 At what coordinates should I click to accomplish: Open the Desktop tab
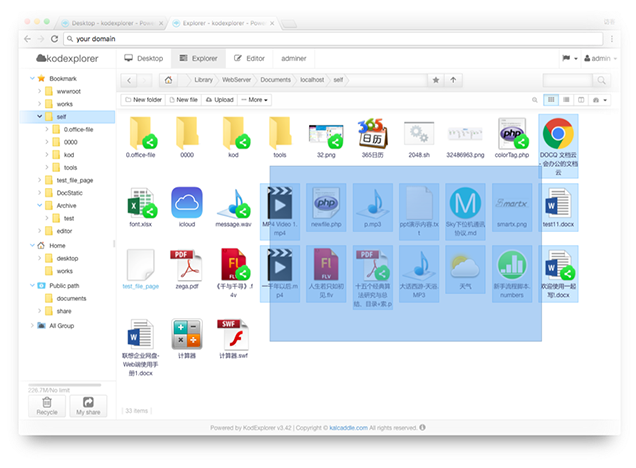(x=144, y=58)
